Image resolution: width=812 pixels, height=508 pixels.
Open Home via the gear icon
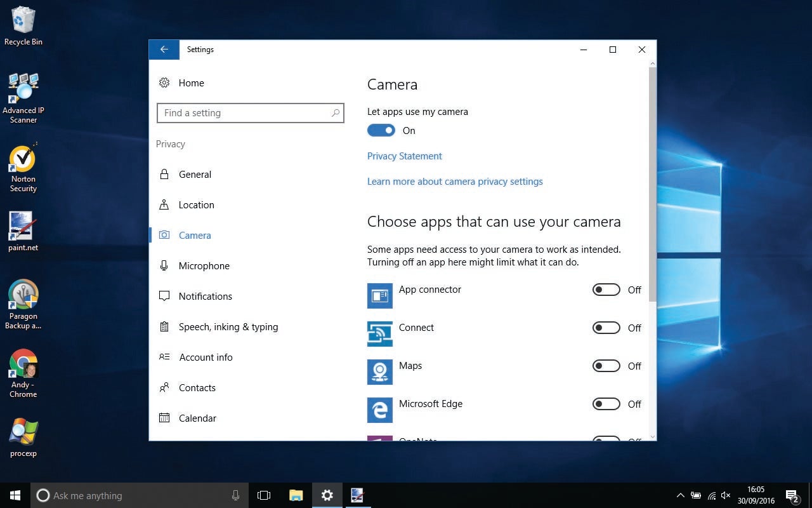coord(164,83)
